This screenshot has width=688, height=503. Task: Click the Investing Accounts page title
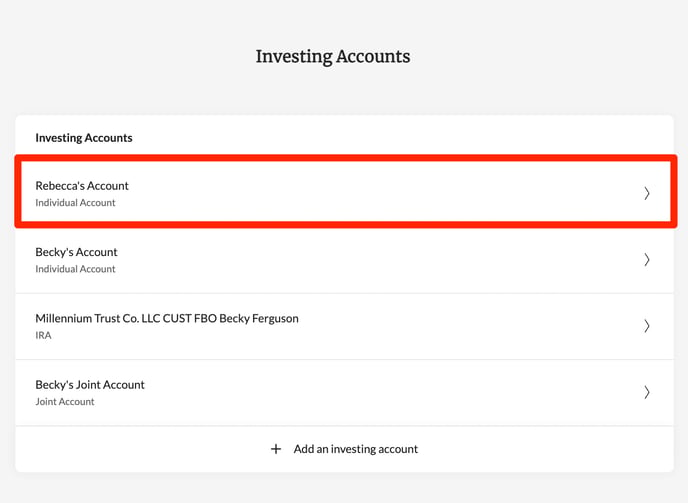(333, 57)
